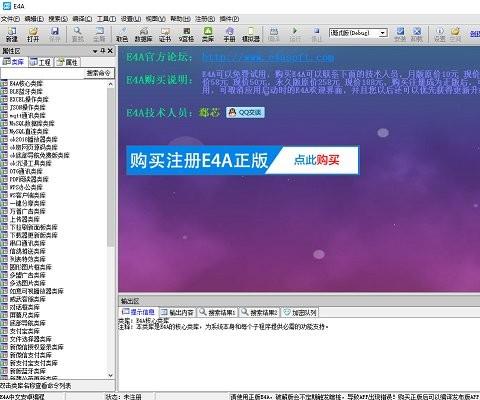
Task: Click the 卸载 uninstall toolbar icon
Action: 417,34
